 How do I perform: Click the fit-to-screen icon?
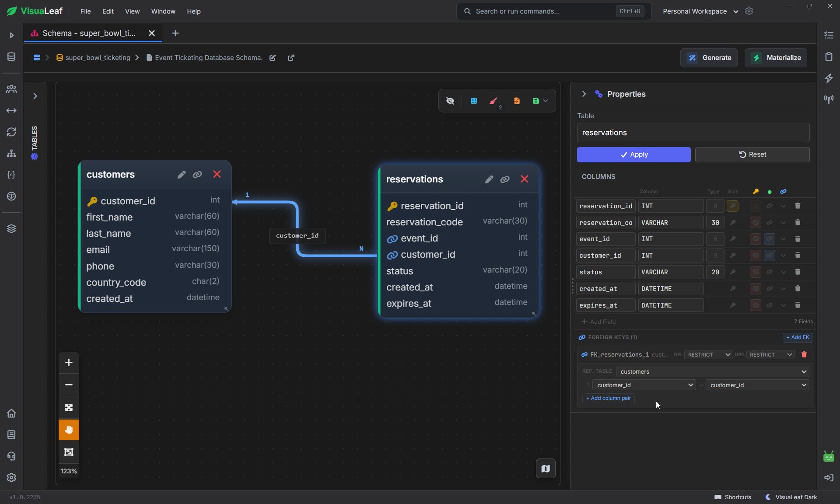(69, 407)
